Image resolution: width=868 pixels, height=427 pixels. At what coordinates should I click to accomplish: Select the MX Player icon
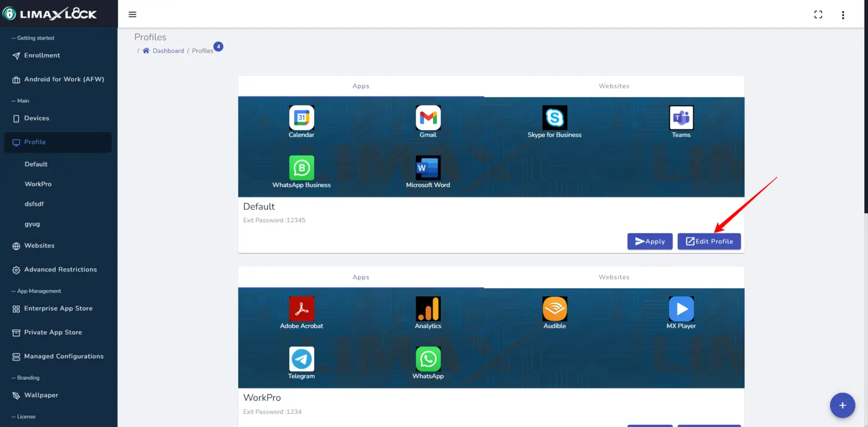681,309
